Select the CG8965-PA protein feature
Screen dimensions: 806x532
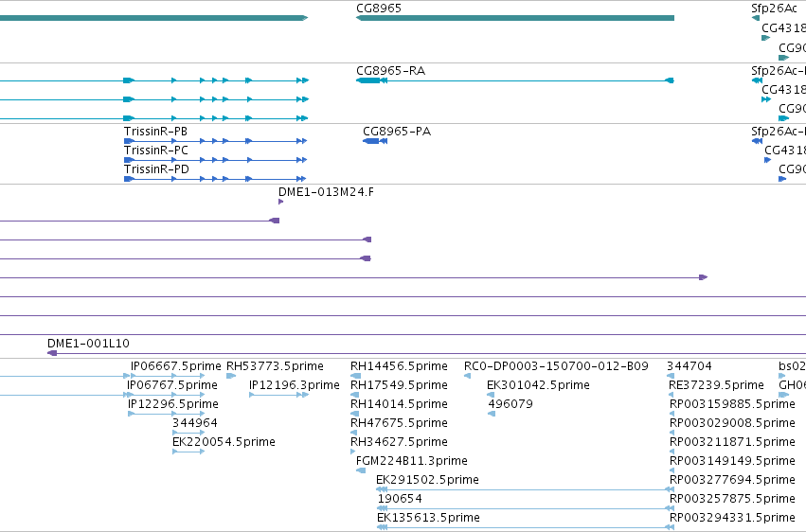[x=375, y=141]
